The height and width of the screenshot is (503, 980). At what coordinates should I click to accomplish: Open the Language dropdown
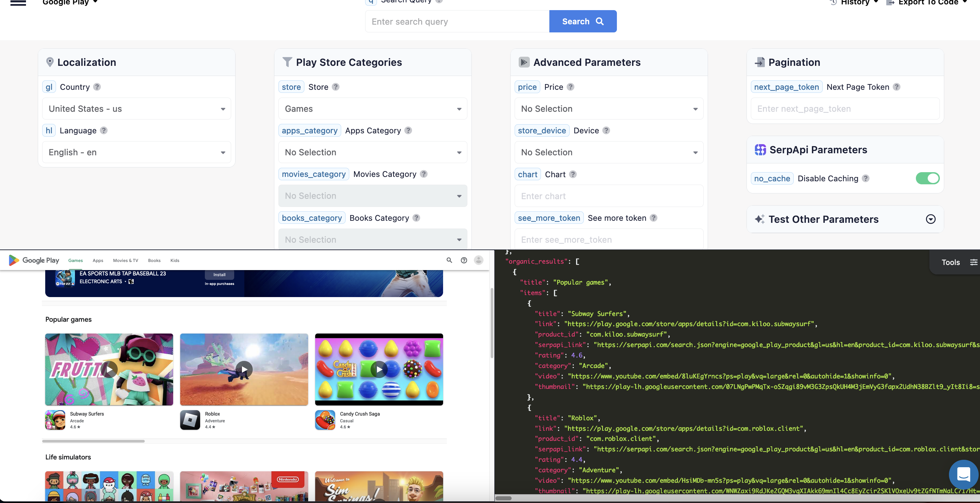(x=137, y=152)
